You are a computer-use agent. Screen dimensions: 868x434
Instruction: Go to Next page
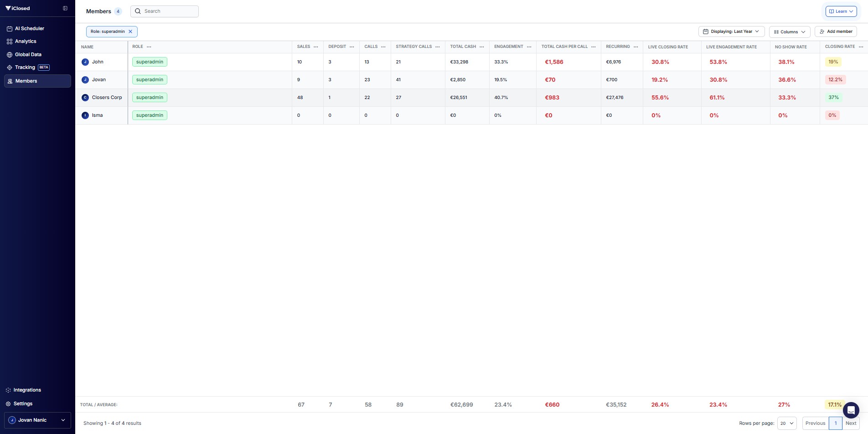851,423
